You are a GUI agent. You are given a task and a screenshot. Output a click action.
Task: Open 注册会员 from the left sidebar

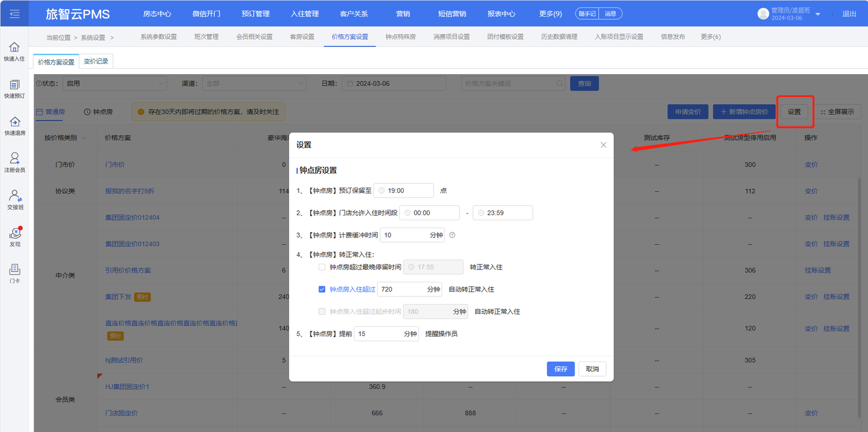tap(15, 163)
